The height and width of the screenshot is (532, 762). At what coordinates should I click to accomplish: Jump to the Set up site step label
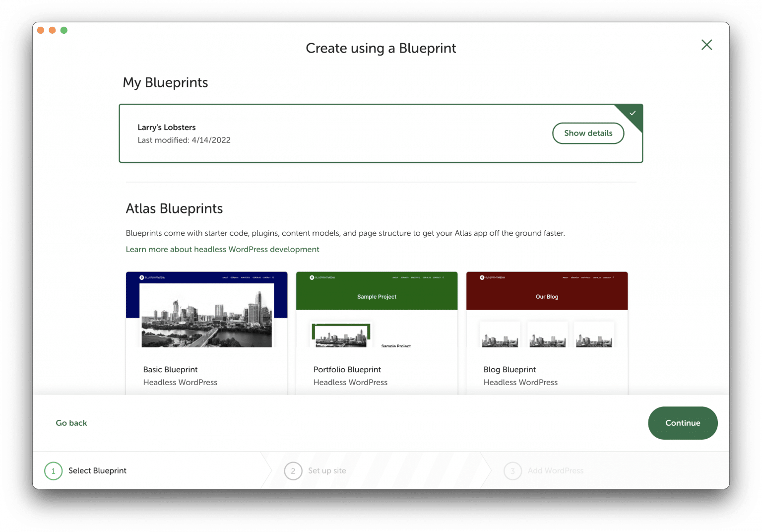327,470
